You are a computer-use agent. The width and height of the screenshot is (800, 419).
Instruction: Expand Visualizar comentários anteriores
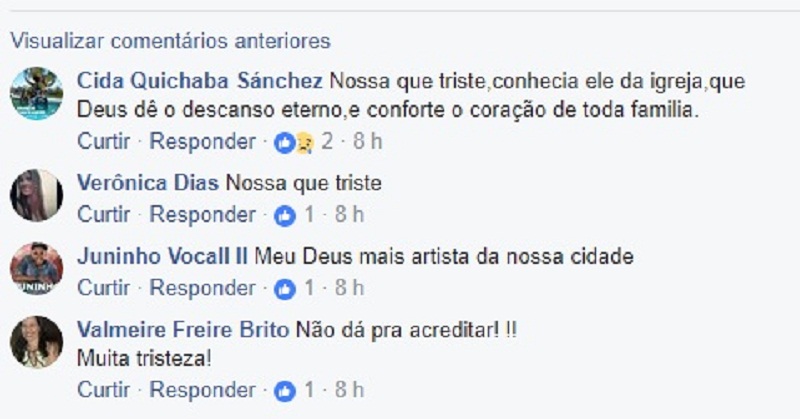tap(170, 41)
